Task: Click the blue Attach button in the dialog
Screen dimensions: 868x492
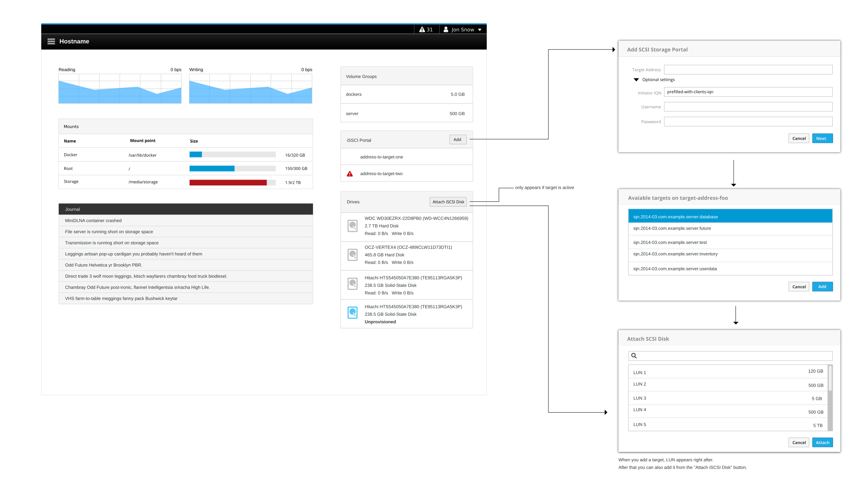Action: coord(822,443)
